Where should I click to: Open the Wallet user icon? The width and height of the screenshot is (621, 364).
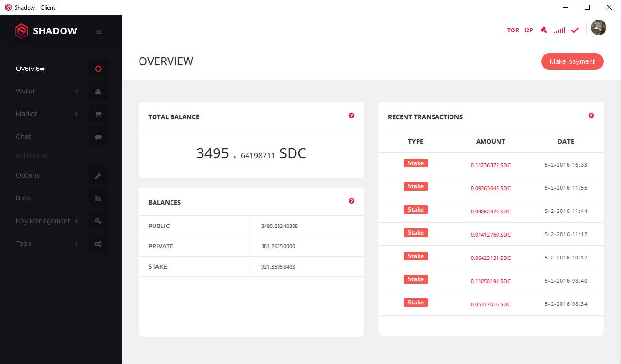98,91
